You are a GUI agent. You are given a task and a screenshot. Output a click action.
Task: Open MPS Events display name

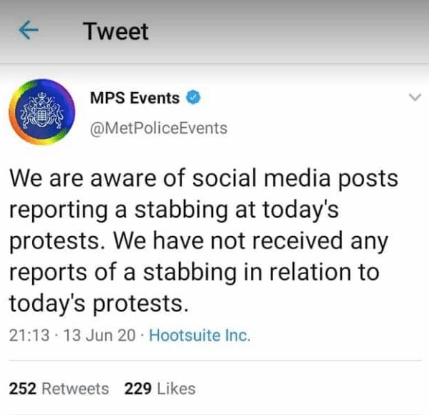pyautogui.click(x=135, y=98)
